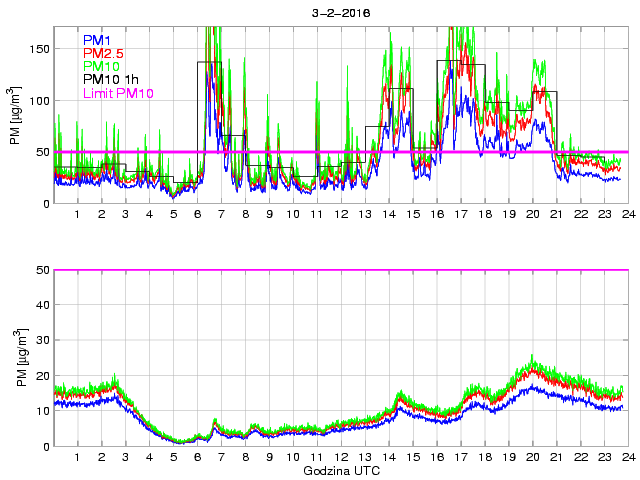Click the green PM10 legend label
640x480 pixels.
point(101,66)
